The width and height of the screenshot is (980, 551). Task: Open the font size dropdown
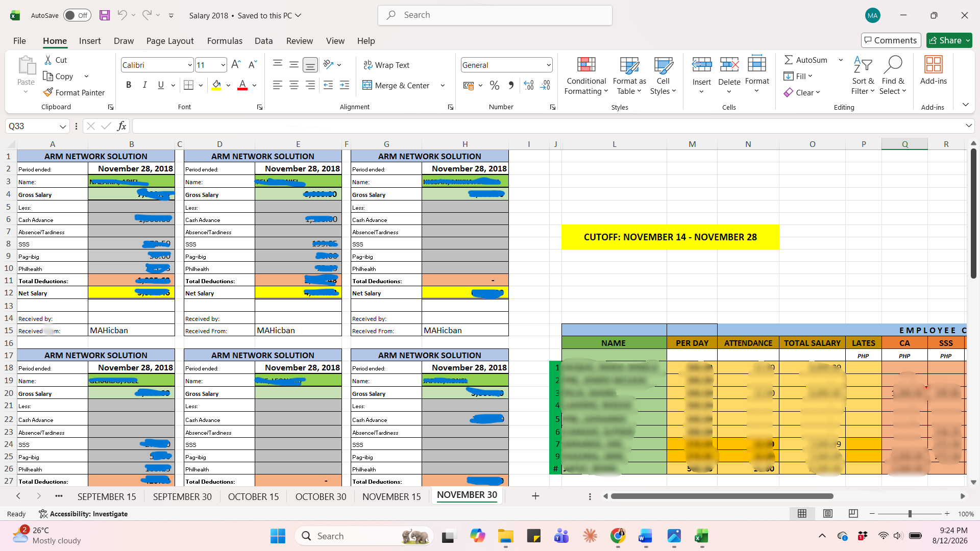223,65
